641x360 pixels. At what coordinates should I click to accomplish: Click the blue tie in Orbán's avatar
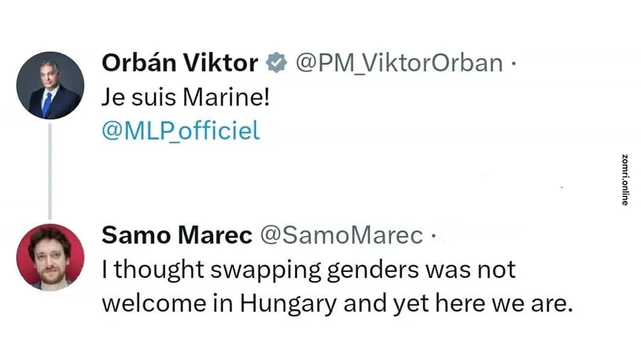tap(47, 104)
